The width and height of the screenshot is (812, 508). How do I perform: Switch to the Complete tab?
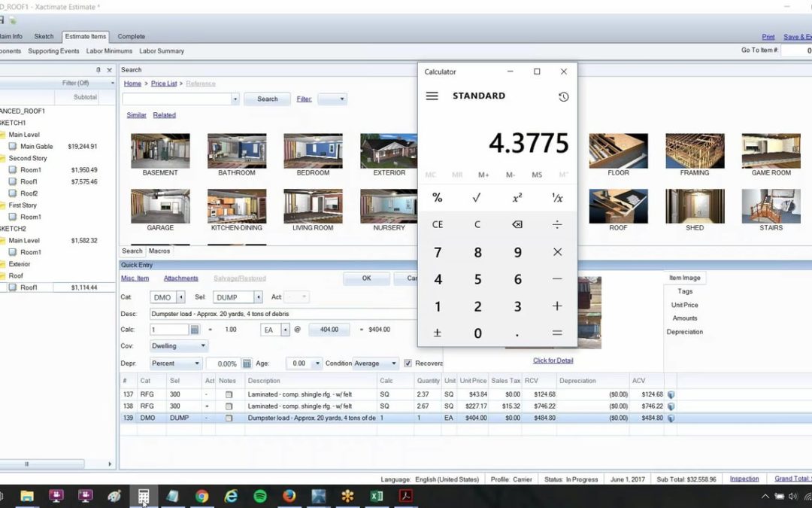131,36
